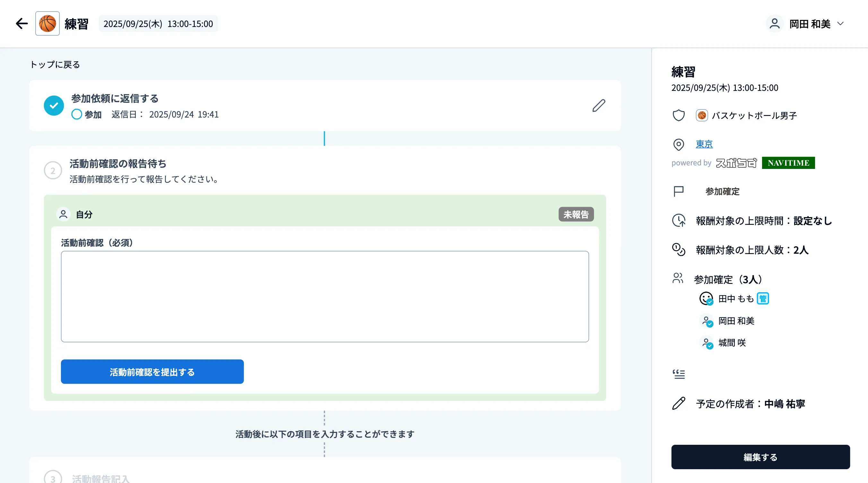Click the 活動前確認 text input area
The width and height of the screenshot is (868, 483).
324,297
